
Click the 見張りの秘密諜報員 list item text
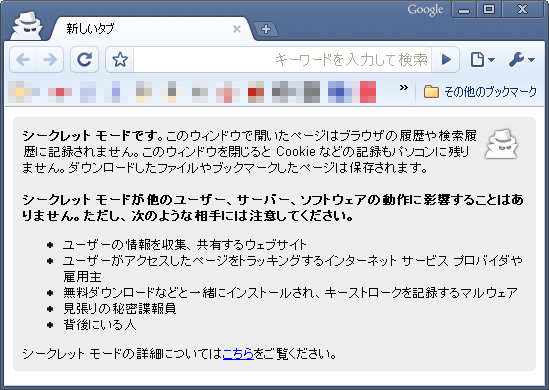(119, 308)
